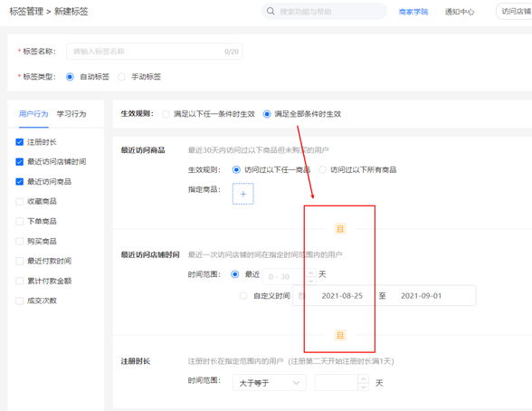Viewport: 532px width, 411px height.
Task: Switch to the 用户行为 tab
Action: (33, 114)
